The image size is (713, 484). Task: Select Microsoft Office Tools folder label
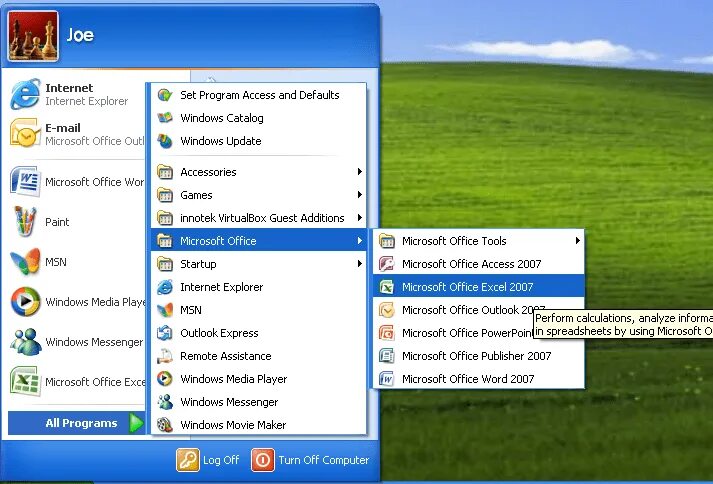(454, 241)
